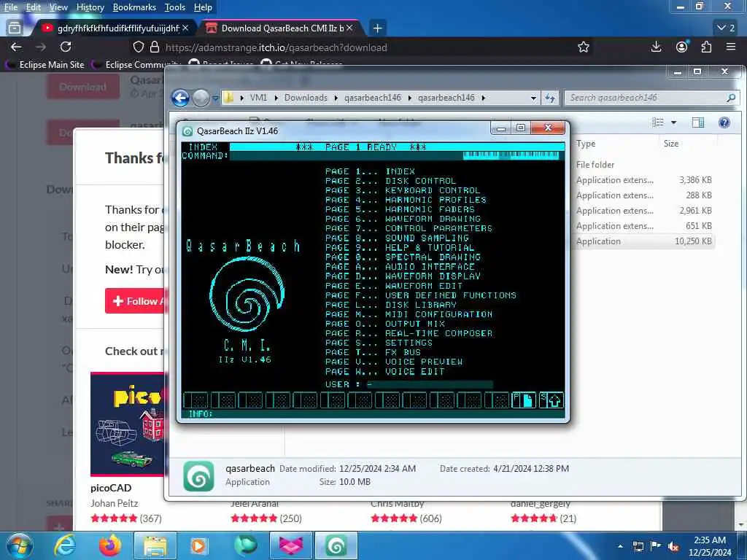Toggle the Explorer preview pane icon
Image resolution: width=747 pixels, height=560 pixels.
698,122
